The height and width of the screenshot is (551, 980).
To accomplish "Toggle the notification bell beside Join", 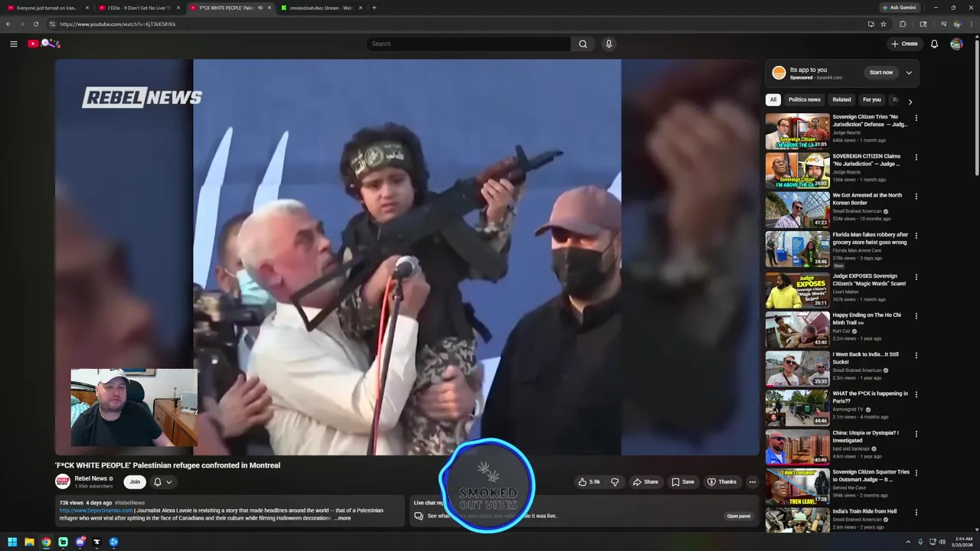I will [157, 482].
